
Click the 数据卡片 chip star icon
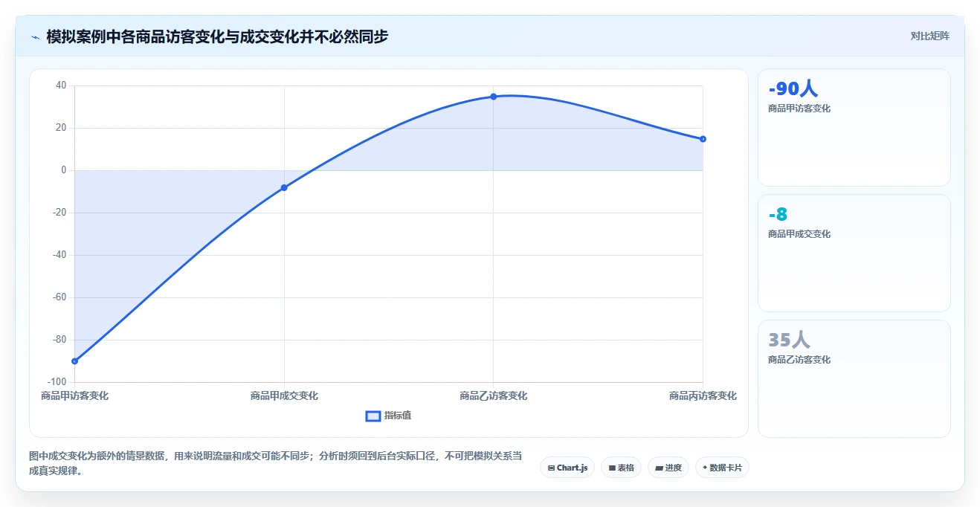coord(705,468)
